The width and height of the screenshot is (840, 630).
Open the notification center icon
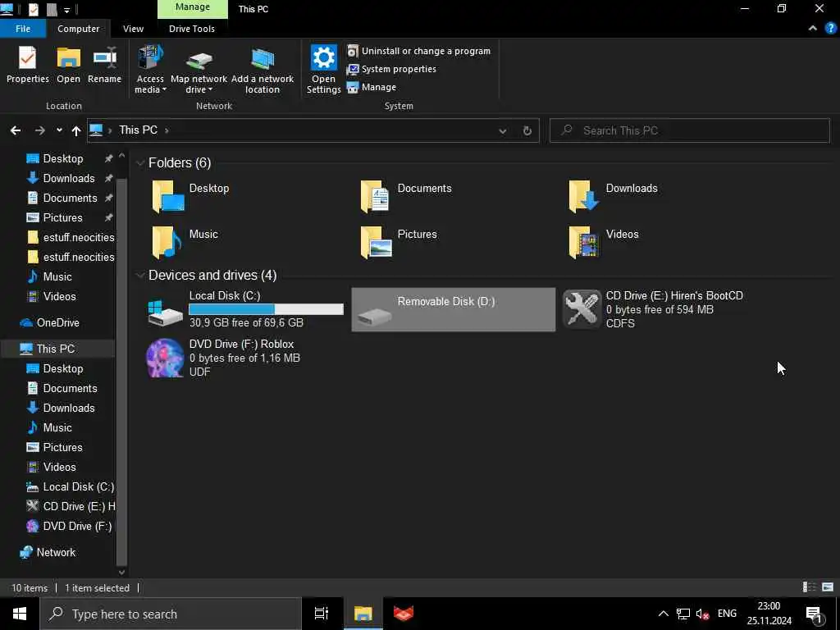pos(814,614)
